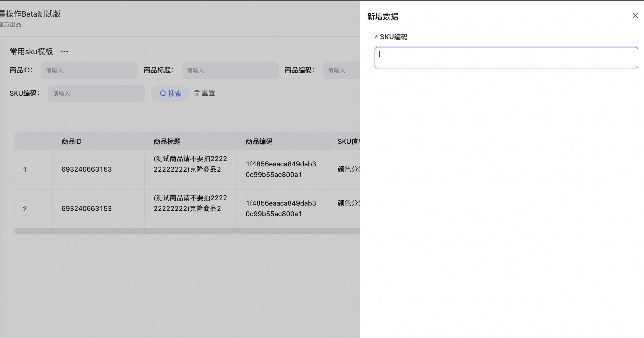The width and height of the screenshot is (644, 338).
Task: Focus the 商品编码 filter input
Action: click(341, 70)
